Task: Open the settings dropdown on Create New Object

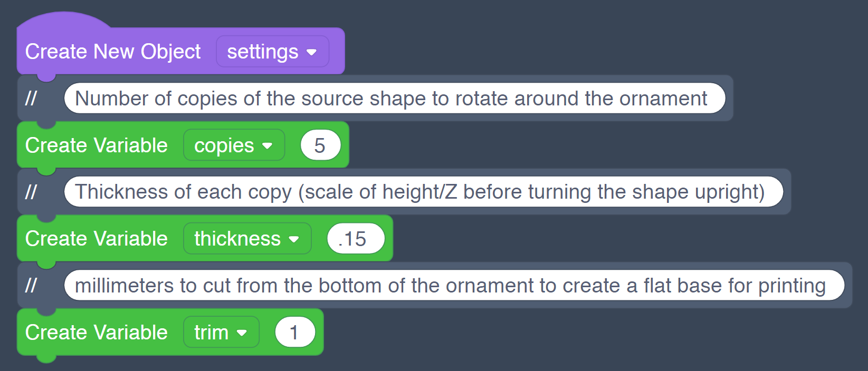Action: coord(272,51)
